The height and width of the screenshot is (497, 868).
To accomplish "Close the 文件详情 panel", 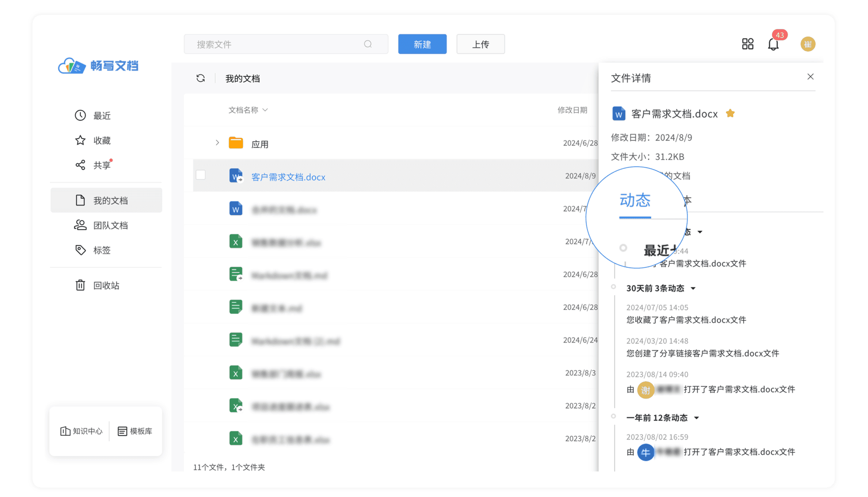I will [811, 77].
